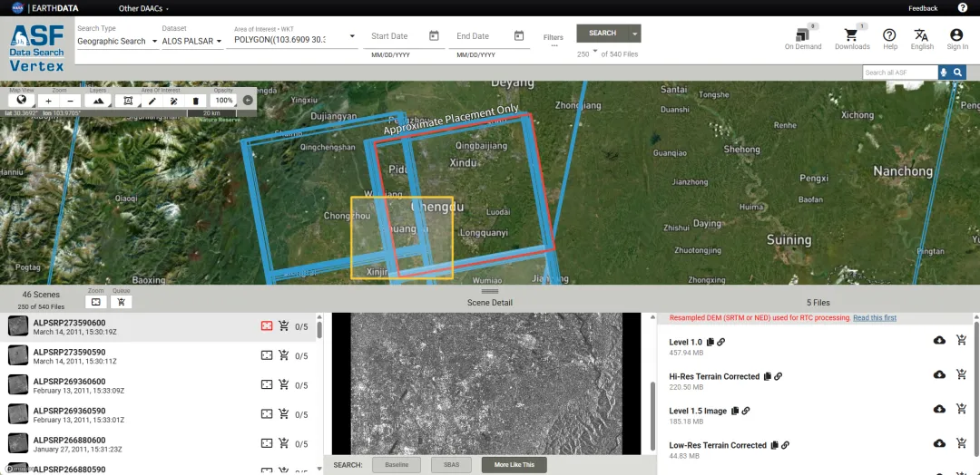Activate the edit area of interest tool
The height and width of the screenshot is (475, 980).
coord(173,101)
